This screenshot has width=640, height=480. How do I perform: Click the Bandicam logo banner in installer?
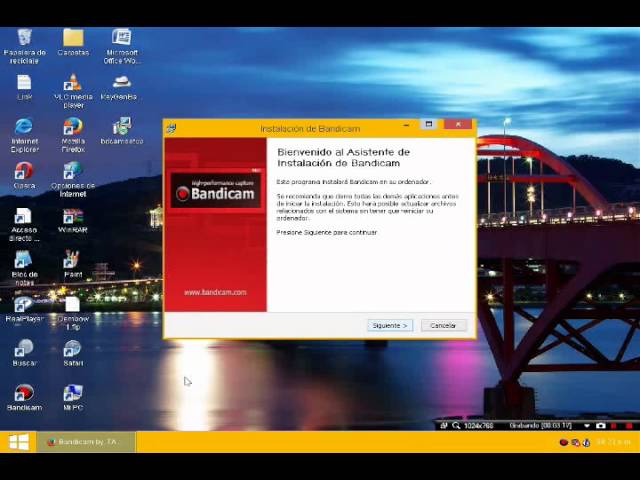pos(216,191)
